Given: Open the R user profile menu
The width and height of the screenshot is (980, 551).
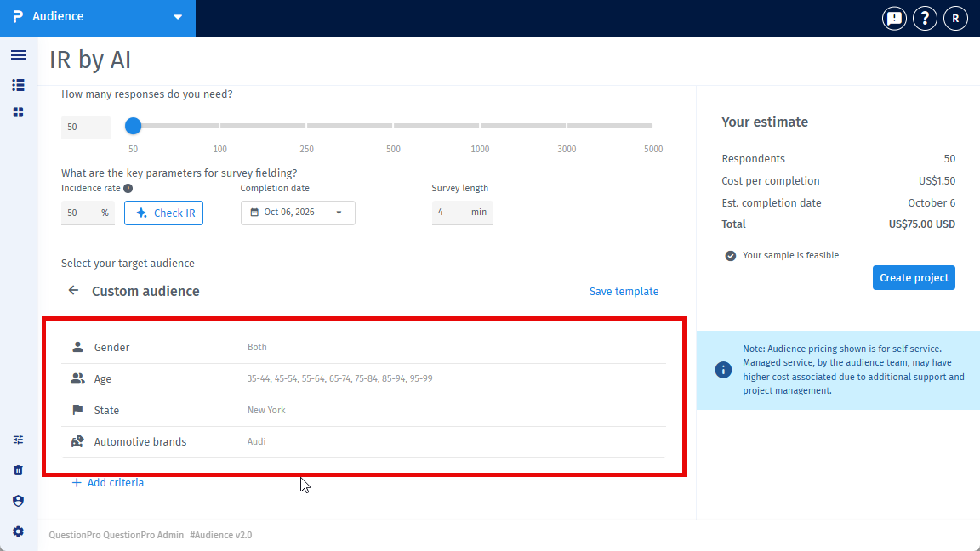Looking at the screenshot, I should (955, 18).
